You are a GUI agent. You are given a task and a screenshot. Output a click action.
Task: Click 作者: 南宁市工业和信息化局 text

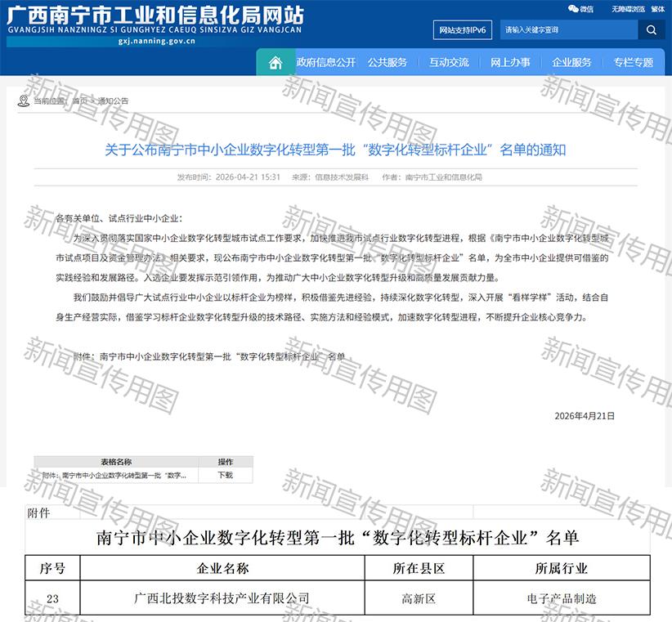click(x=432, y=177)
